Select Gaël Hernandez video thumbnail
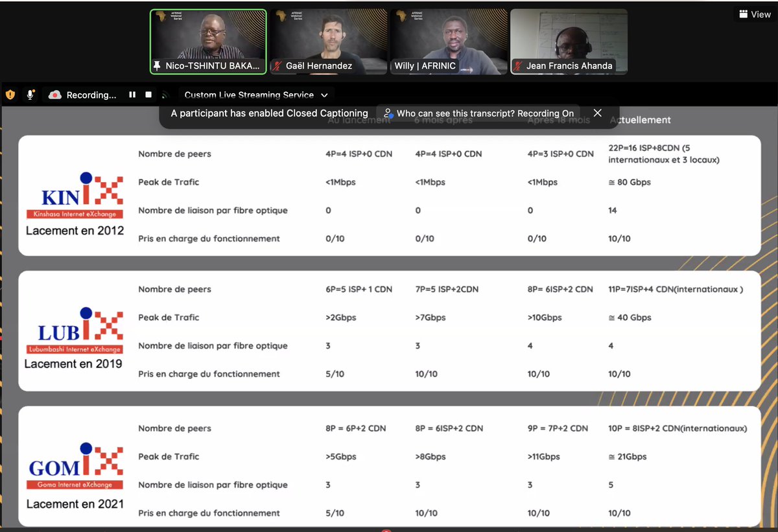Image resolution: width=778 pixels, height=532 pixels. [328, 42]
